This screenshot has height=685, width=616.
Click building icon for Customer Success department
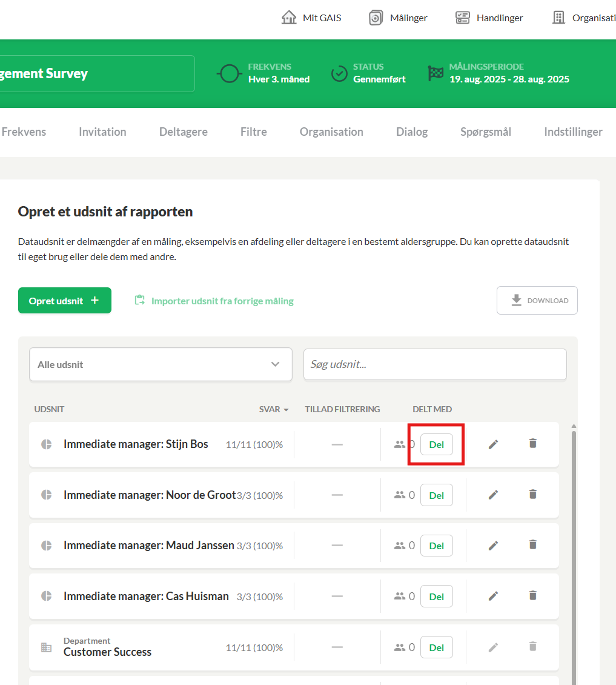click(x=46, y=647)
